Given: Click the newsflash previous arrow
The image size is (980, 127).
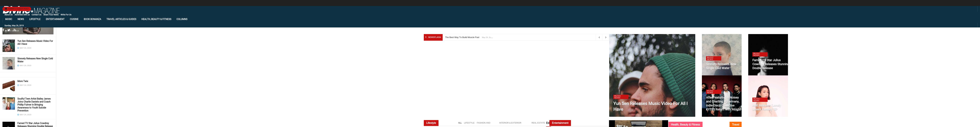Looking at the screenshot, I should pos(599,37).
